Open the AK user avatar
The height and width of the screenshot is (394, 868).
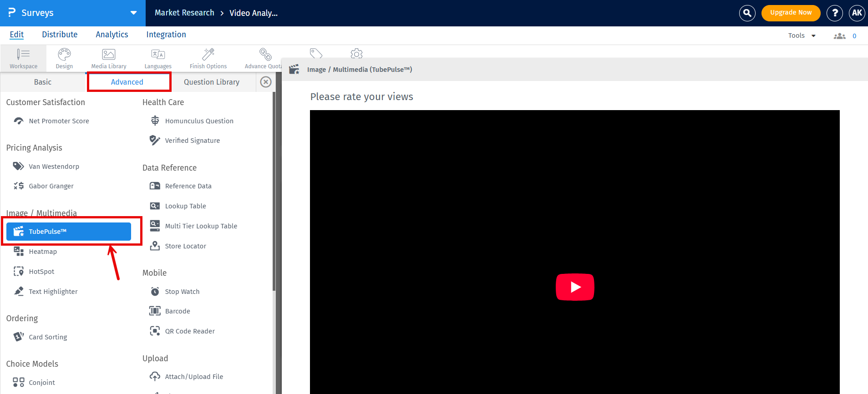(x=857, y=13)
